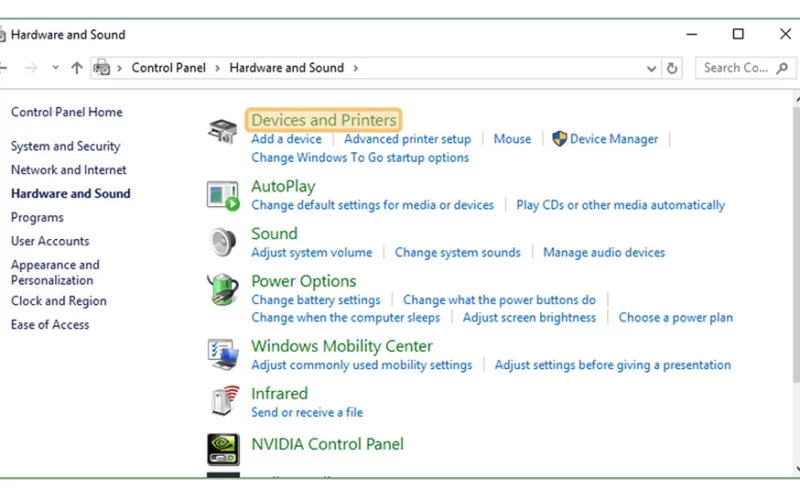The image size is (800, 500).
Task: Select Control Panel breadcrumb
Action: pyautogui.click(x=168, y=68)
